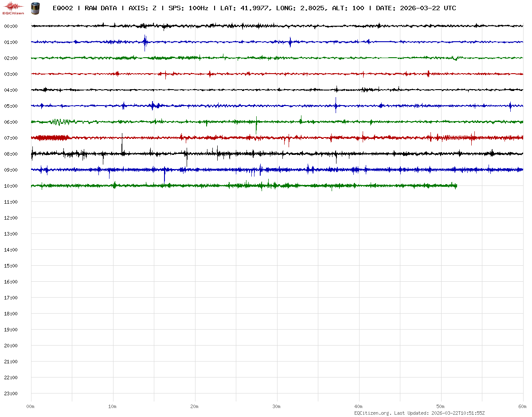
Task: Click the large spike on 01:00 blue trace
Action: (145, 42)
